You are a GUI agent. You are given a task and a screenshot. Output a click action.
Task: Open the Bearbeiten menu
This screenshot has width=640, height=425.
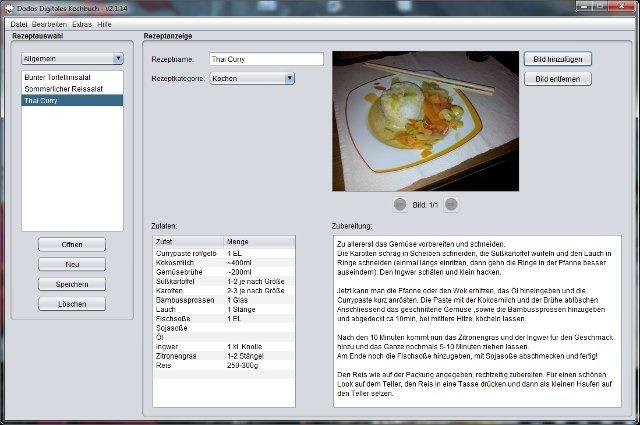pos(49,24)
